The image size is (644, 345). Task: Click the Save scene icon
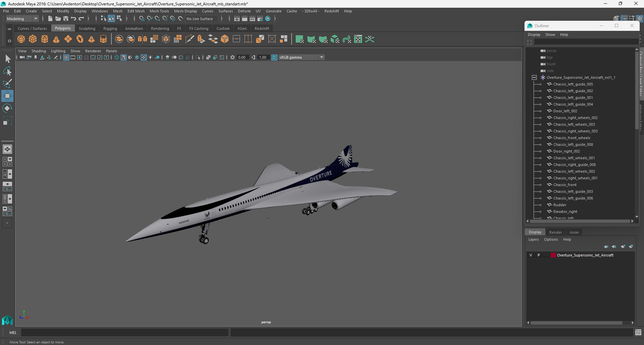(66, 19)
